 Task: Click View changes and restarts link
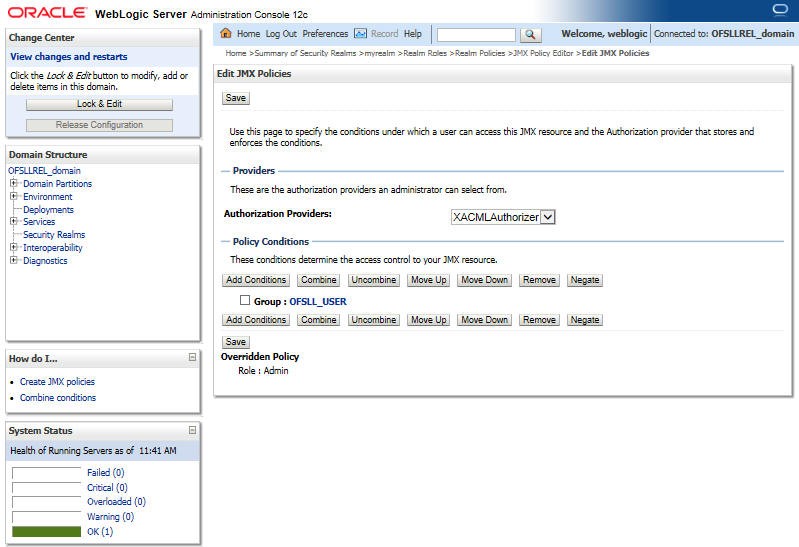tap(69, 57)
